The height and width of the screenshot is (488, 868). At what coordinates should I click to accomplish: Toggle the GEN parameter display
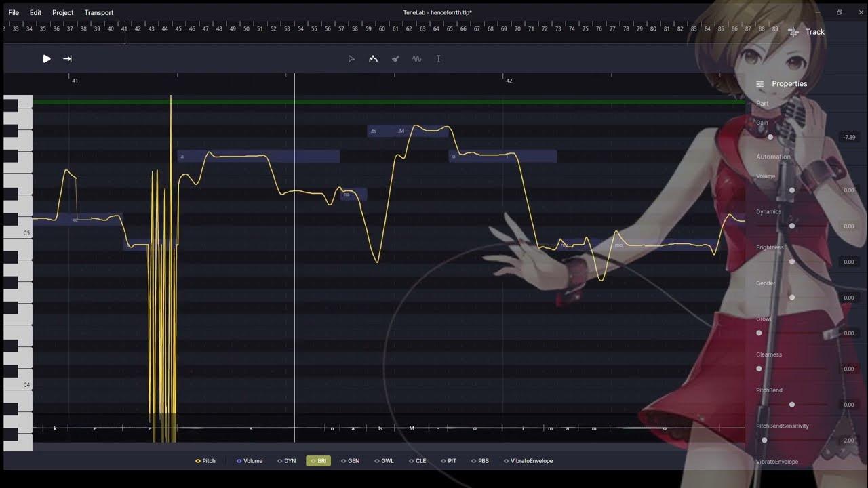351,461
